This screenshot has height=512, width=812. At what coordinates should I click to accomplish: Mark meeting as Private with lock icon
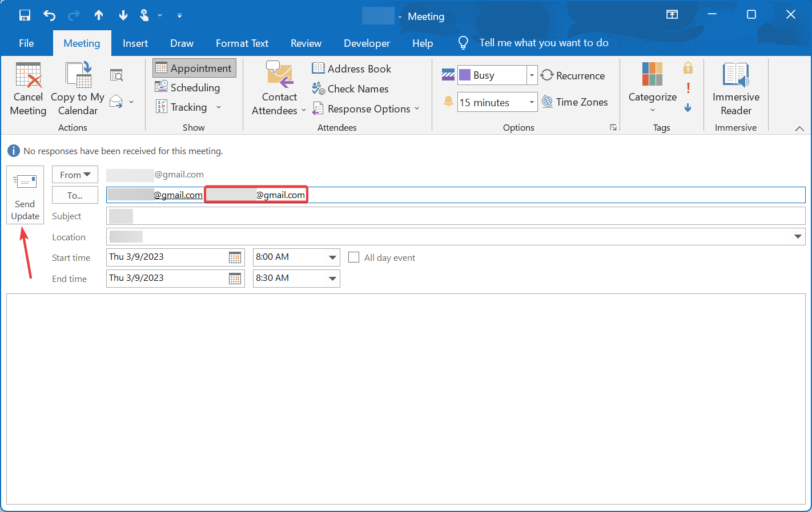point(688,68)
